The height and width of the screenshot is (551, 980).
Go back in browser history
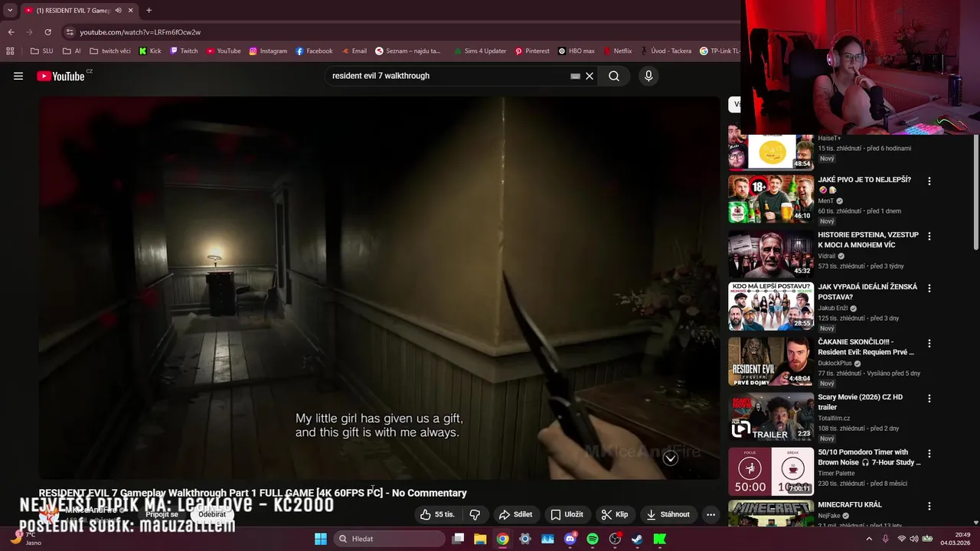coord(11,32)
